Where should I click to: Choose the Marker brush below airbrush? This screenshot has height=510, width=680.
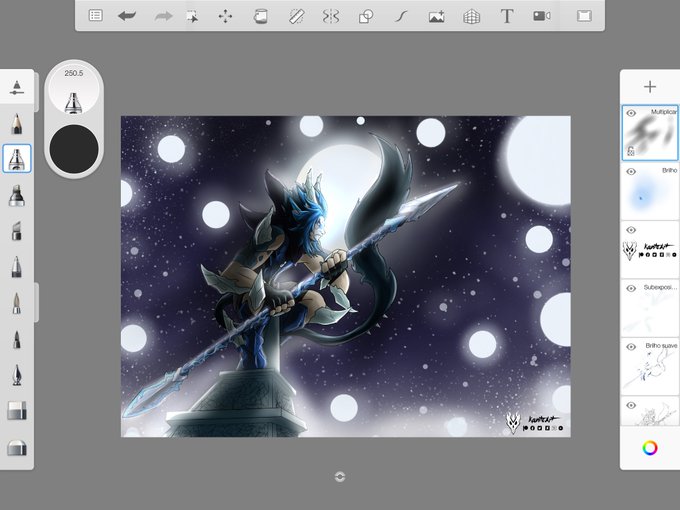point(16,195)
